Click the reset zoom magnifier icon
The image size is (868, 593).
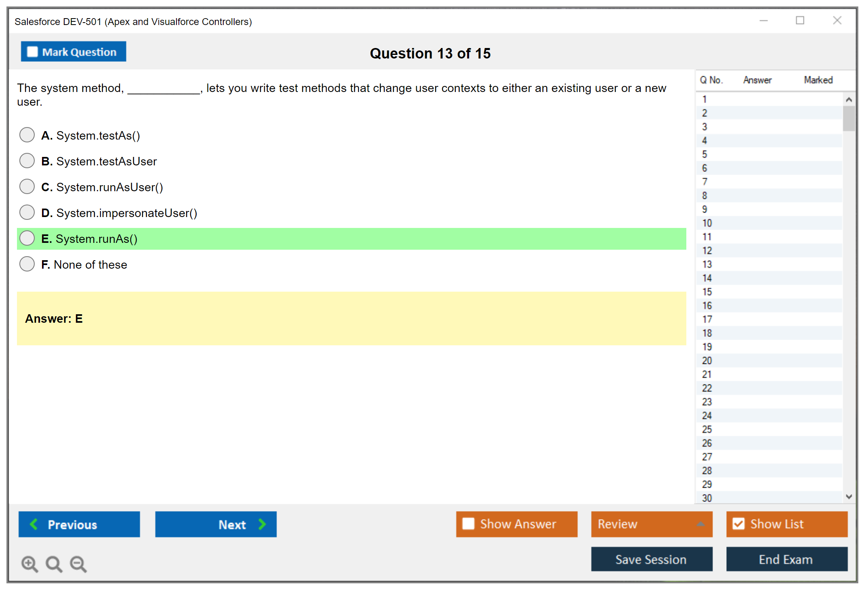coord(54,564)
